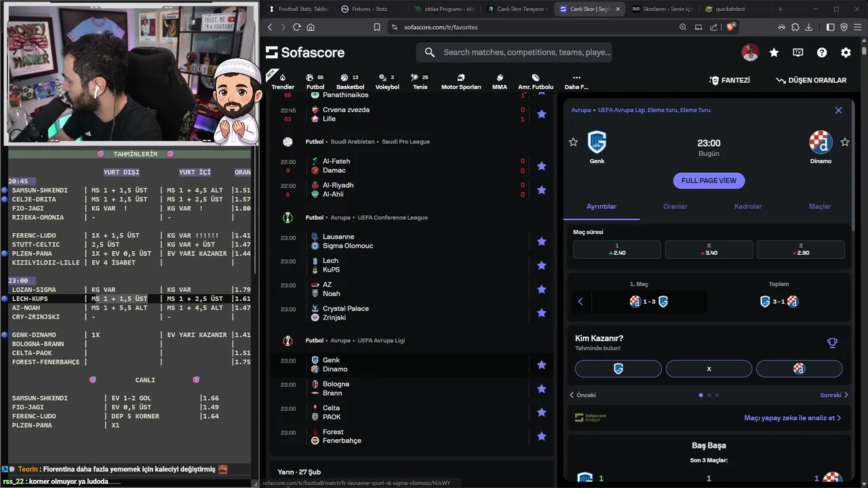This screenshot has height=488, width=868.
Task: Open the browser hamburger menu
Action: pos(857,27)
